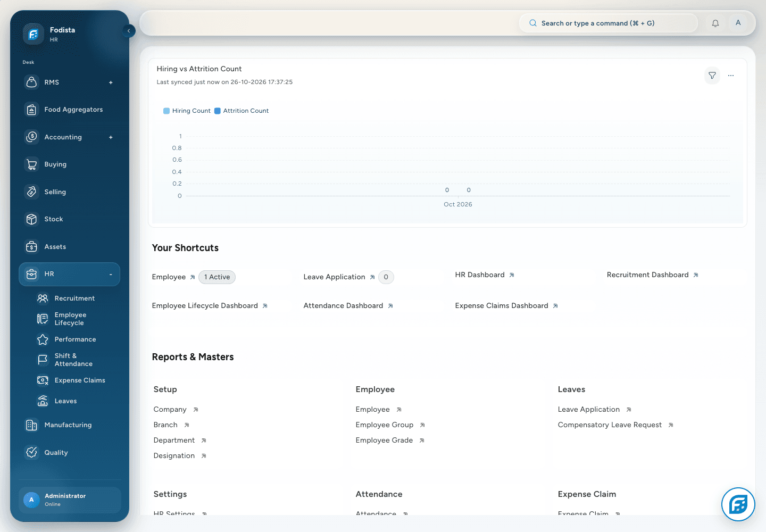This screenshot has width=766, height=532.
Task: Open Shift & Attendance sidebar item
Action: (x=73, y=360)
